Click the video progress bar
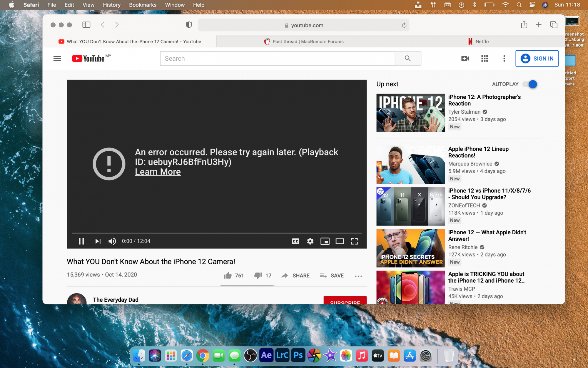Screen dimensions: 588x368 click(x=217, y=233)
